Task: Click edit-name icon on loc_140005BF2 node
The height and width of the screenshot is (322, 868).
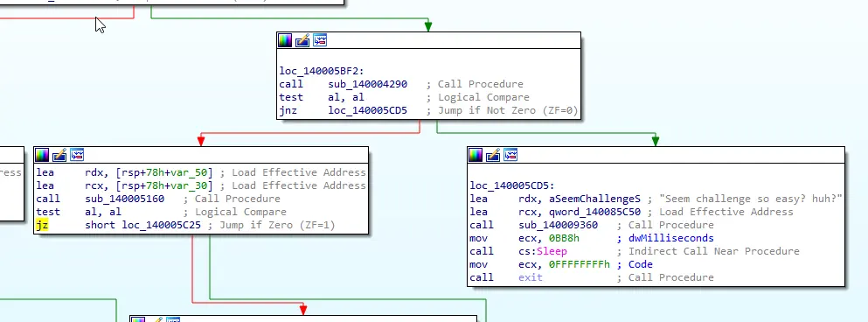Action: 302,40
